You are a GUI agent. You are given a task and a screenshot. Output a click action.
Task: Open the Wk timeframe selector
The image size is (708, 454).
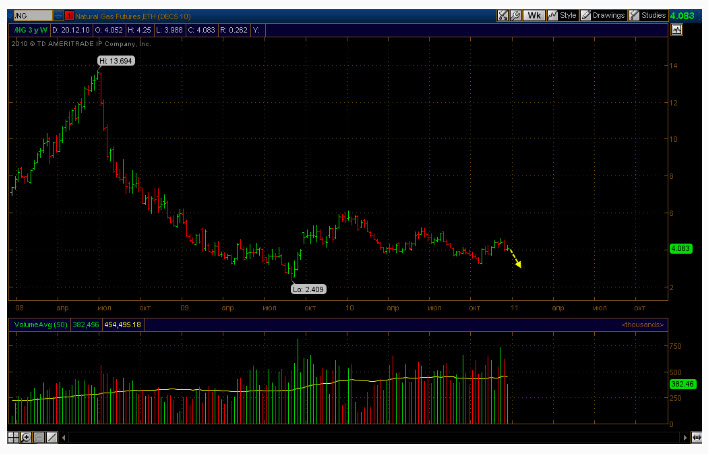click(534, 15)
